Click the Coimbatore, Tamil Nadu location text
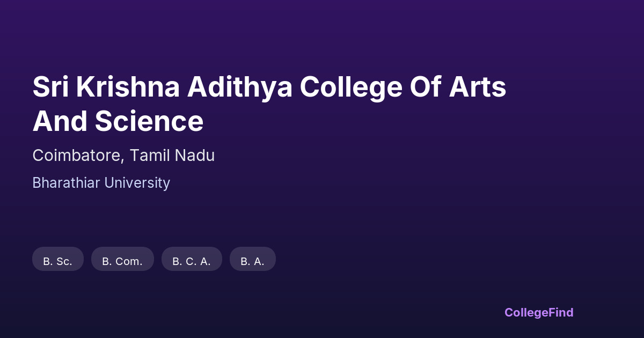The height and width of the screenshot is (338, 644). pos(123,156)
